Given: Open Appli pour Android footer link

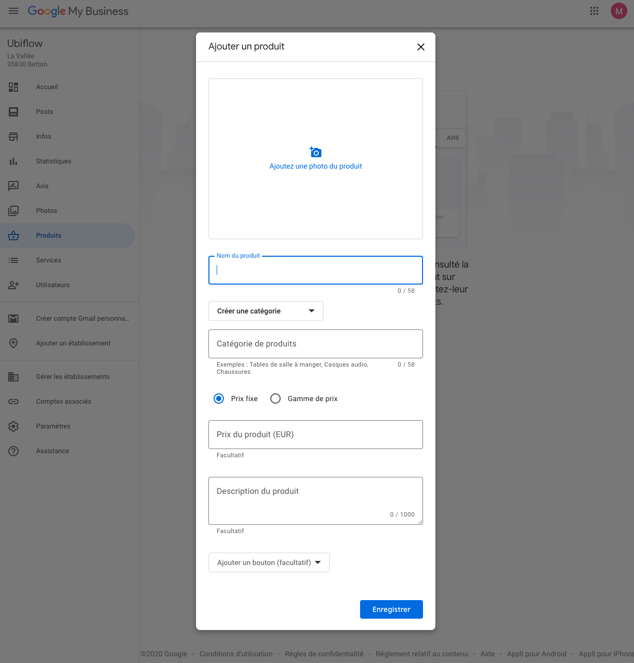Looking at the screenshot, I should (x=536, y=654).
